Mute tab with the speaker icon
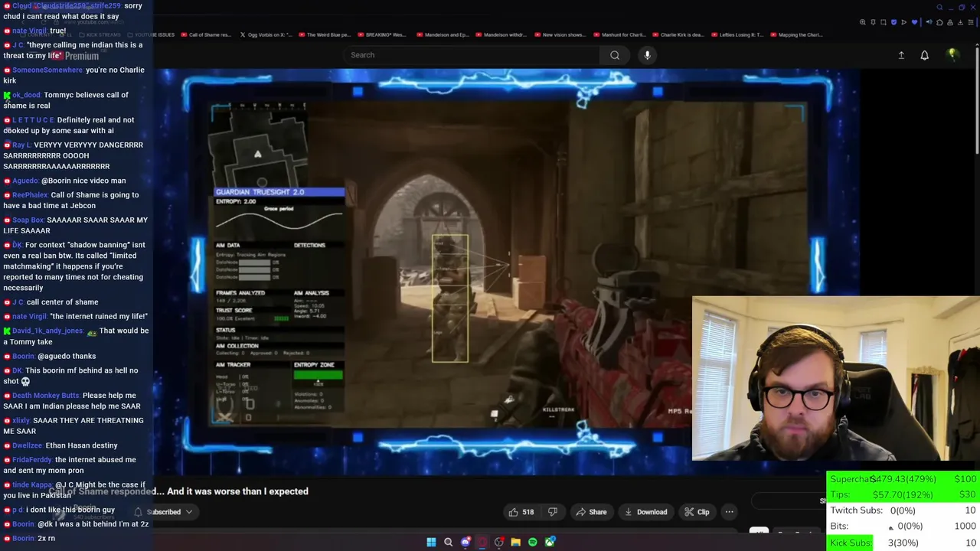The width and height of the screenshot is (980, 551). tap(929, 22)
